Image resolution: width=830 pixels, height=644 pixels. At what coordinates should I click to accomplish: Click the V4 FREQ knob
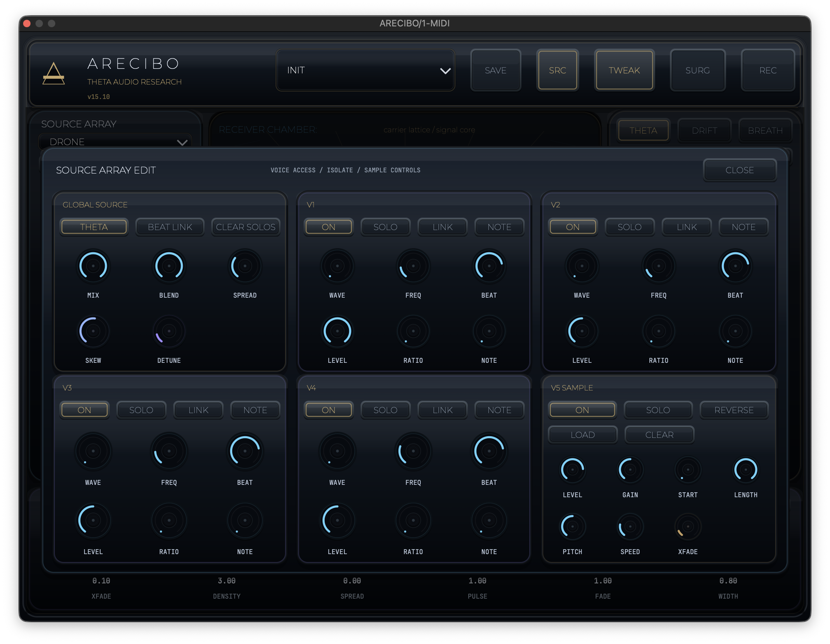[413, 451]
